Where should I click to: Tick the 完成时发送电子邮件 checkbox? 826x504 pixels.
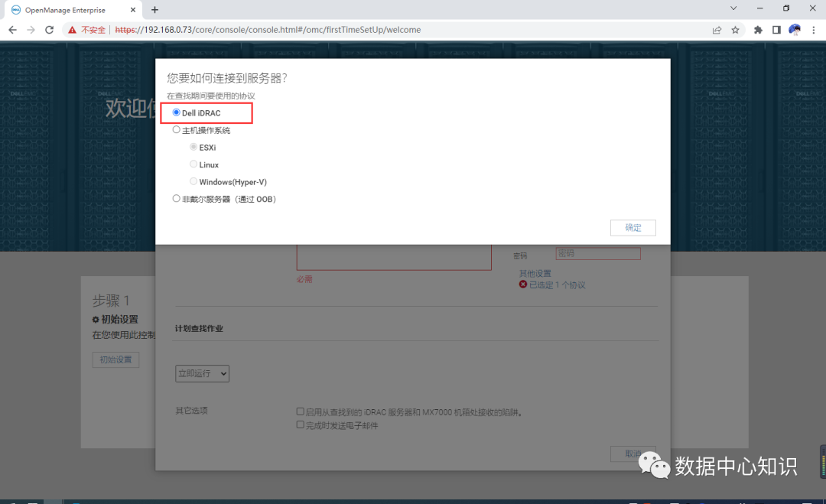301,425
